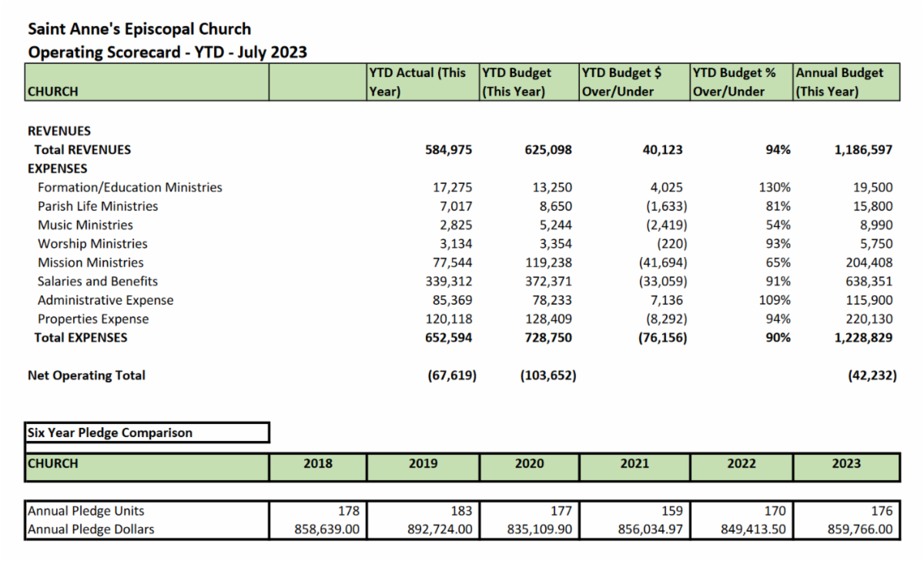Click the Annual Pledge Units label
The image size is (924, 561).
[x=85, y=511]
